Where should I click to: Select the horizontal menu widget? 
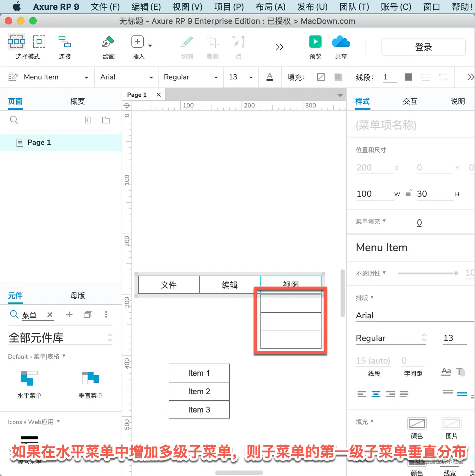29,384
